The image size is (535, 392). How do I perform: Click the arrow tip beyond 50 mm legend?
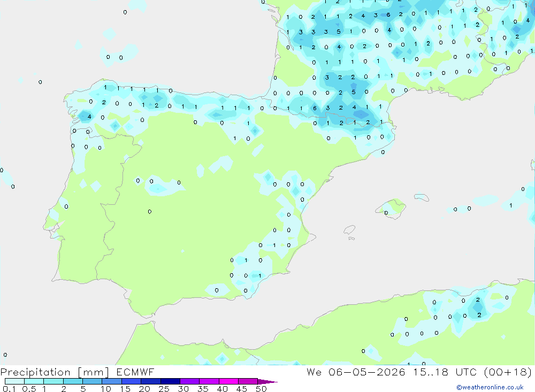click(x=268, y=382)
